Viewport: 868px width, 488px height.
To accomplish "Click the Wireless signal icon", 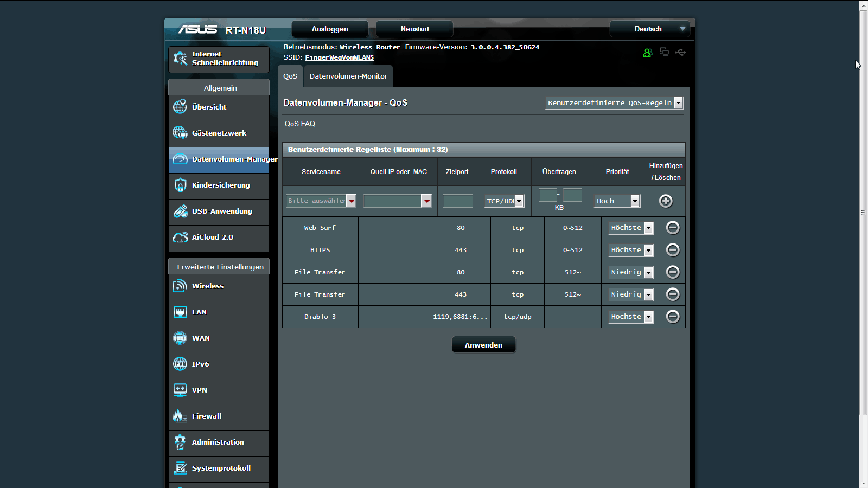I will 180,286.
